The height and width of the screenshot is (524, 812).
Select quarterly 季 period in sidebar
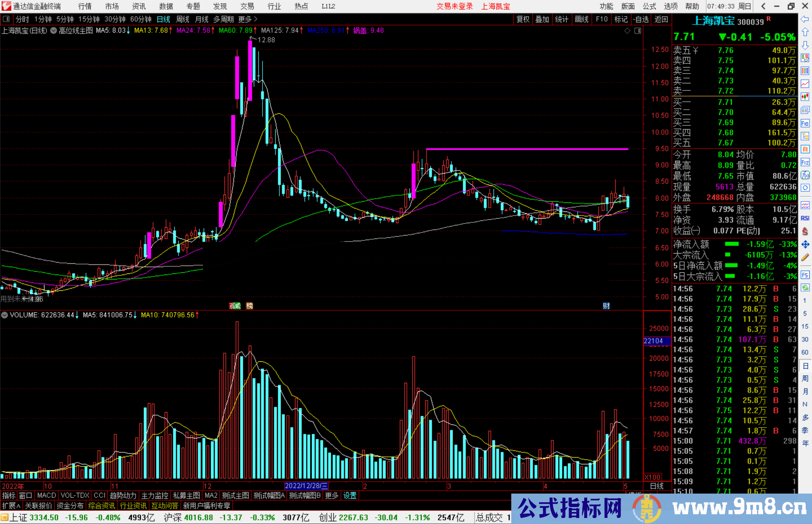(805, 430)
